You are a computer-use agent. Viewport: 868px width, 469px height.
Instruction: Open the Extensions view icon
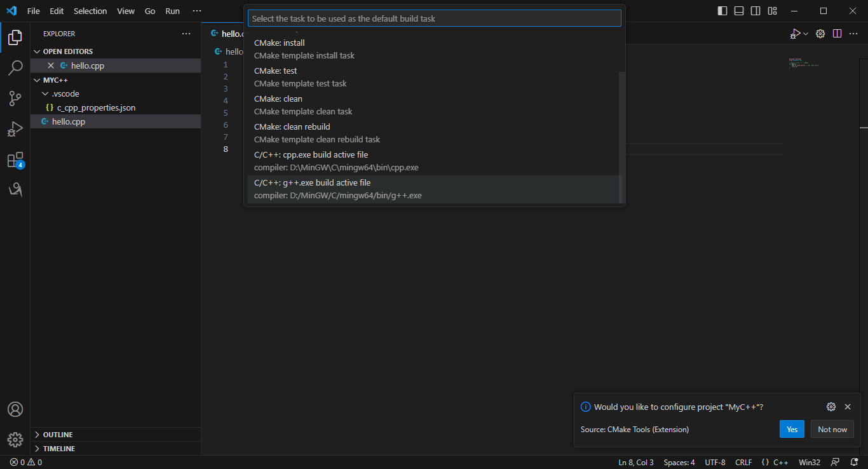pos(15,160)
